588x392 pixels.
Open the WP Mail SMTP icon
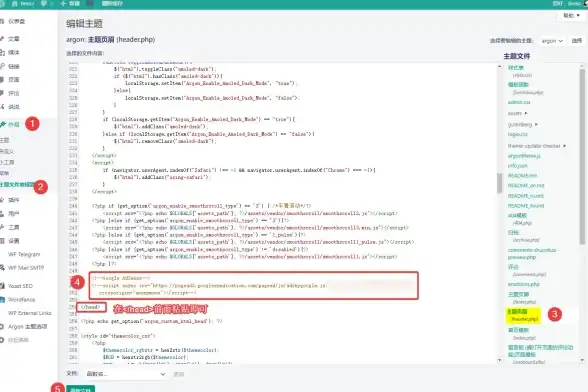[x=2, y=268]
